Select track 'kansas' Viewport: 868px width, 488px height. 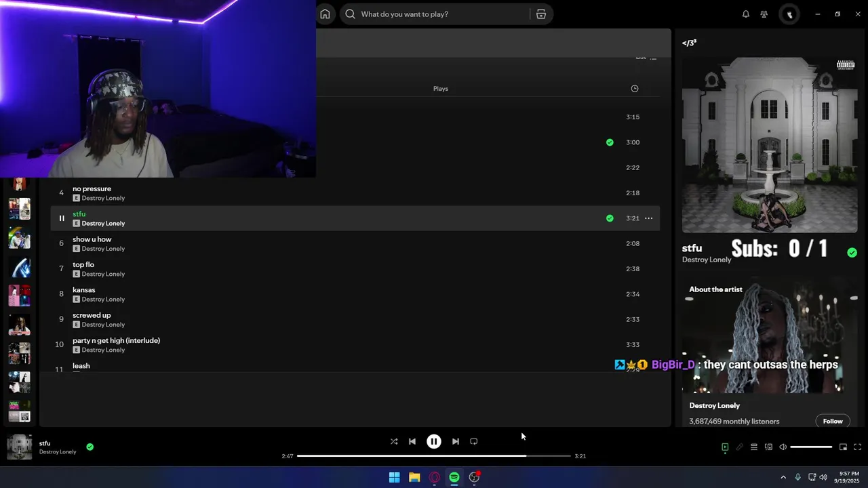click(x=84, y=290)
